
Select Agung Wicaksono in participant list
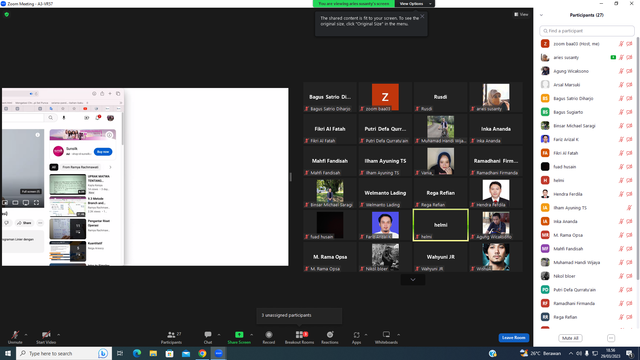[x=587, y=71]
